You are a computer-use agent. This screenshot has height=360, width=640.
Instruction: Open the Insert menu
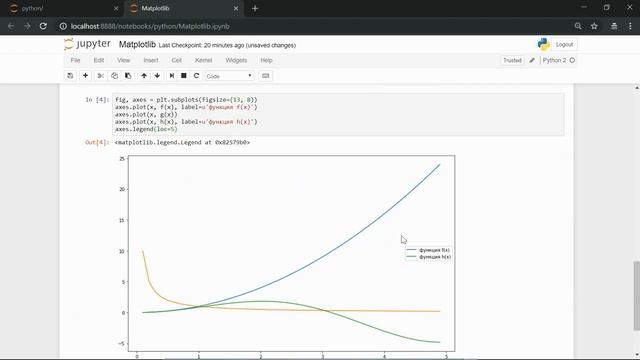151,60
